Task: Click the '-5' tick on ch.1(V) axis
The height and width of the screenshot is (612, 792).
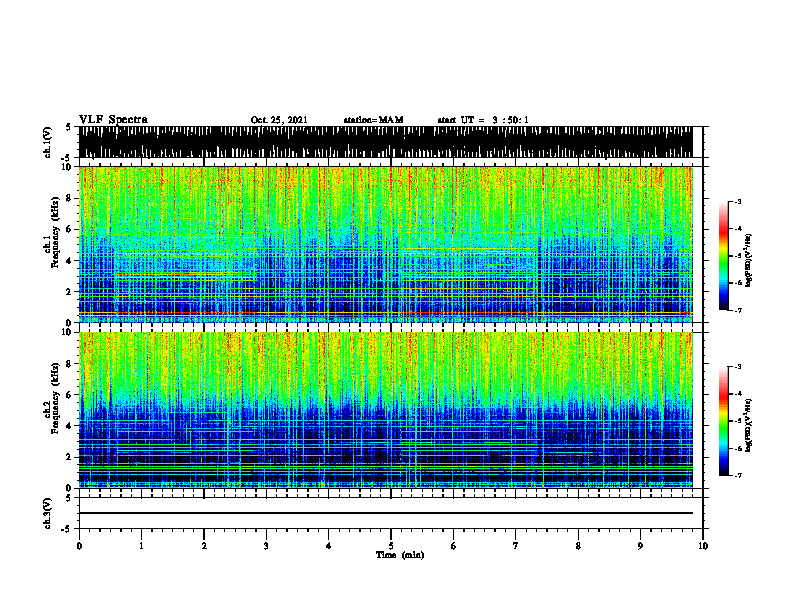Action: tap(67, 159)
